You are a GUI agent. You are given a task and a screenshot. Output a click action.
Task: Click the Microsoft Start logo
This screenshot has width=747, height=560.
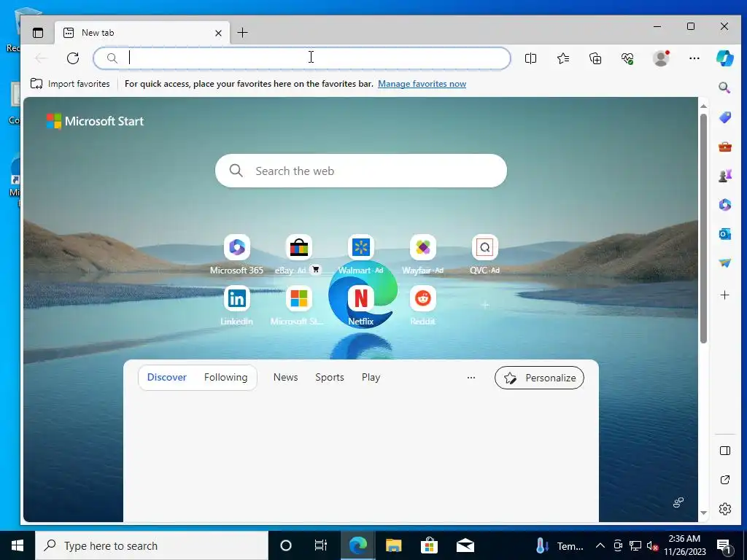click(x=95, y=121)
